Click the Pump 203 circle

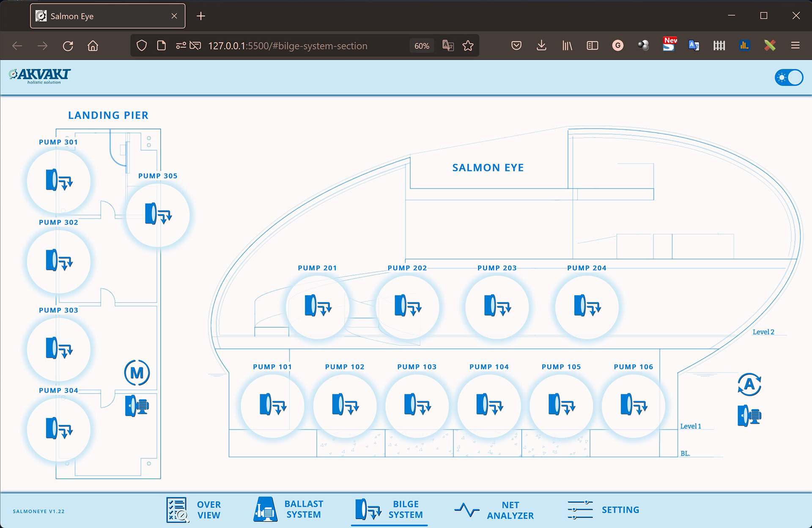click(497, 306)
